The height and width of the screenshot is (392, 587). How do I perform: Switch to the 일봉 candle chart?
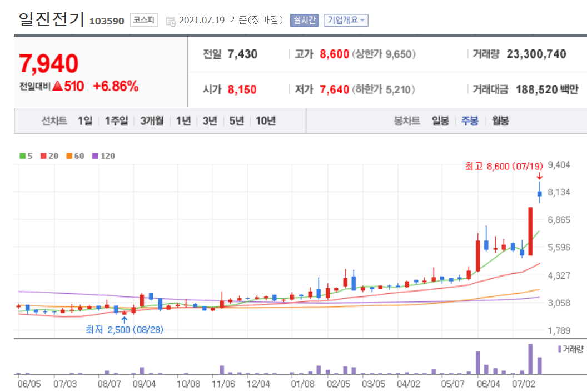440,121
